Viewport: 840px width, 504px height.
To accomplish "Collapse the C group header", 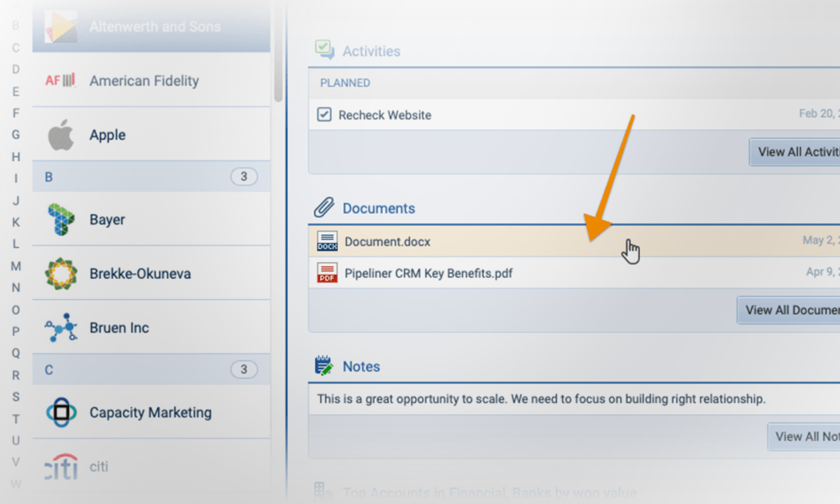I will coord(151,370).
